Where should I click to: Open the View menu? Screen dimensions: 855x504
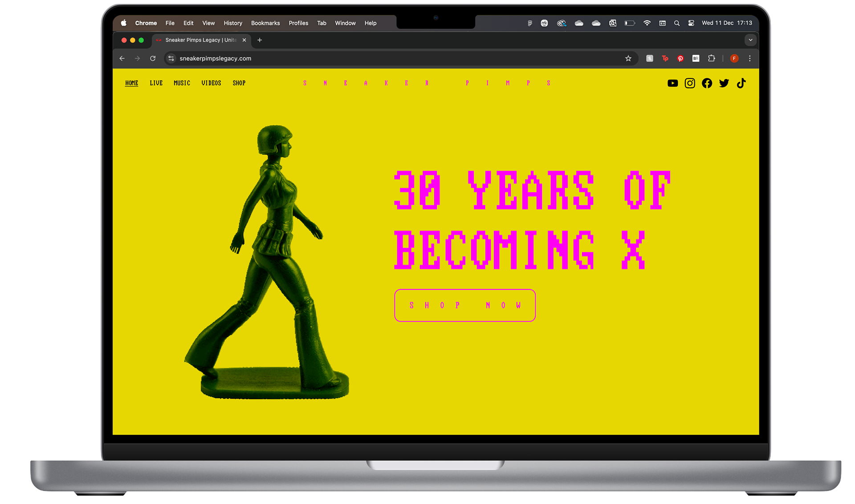coord(208,23)
